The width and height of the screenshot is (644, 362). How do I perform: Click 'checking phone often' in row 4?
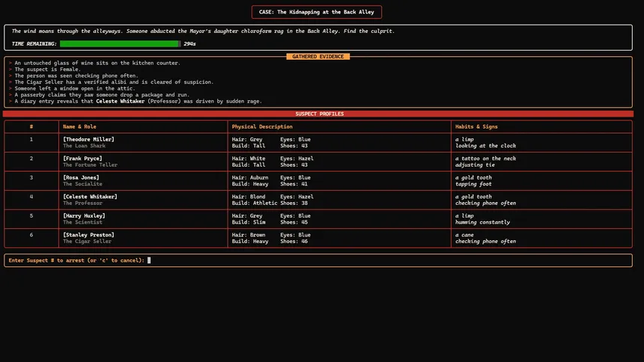point(485,203)
